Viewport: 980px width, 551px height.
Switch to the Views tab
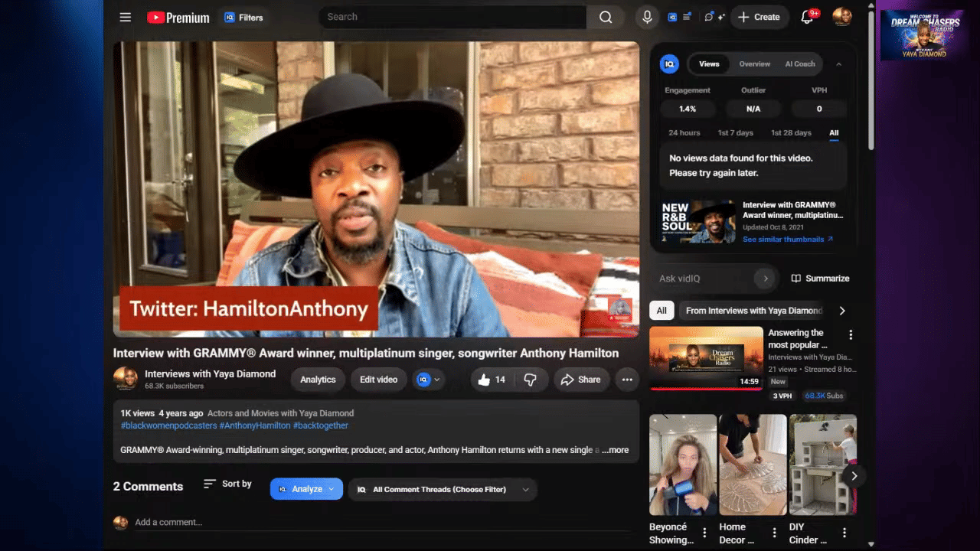(x=709, y=64)
